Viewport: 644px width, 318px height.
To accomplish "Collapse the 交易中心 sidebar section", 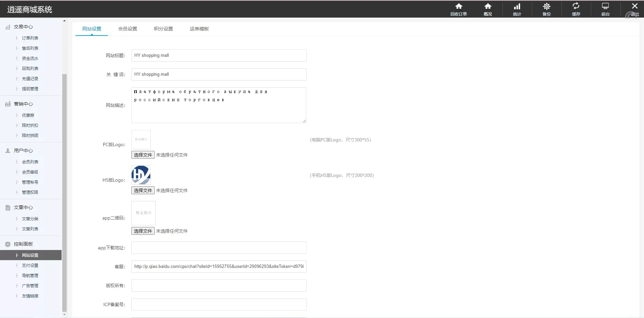I will (23, 27).
